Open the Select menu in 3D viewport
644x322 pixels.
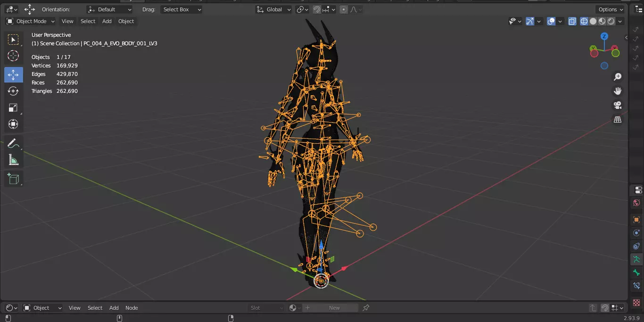(88, 21)
